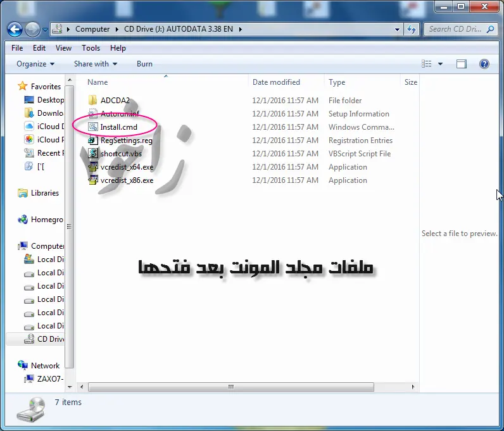This screenshot has width=504, height=431.
Task: Click Favorites in the navigation pane
Action: 46,87
